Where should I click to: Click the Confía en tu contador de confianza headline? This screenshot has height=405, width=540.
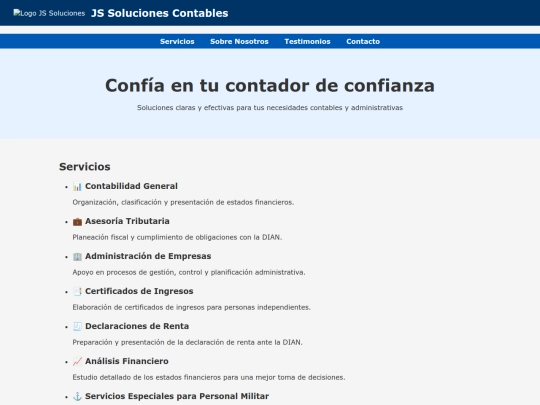click(x=270, y=85)
